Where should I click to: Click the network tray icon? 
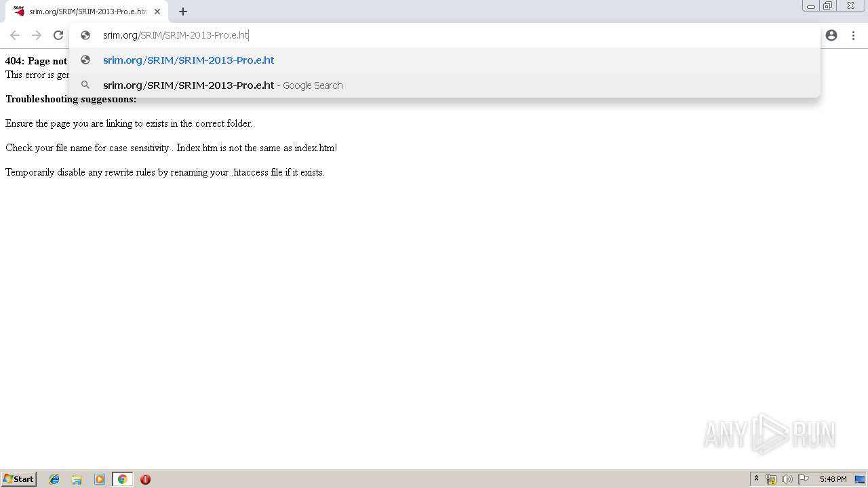771,479
